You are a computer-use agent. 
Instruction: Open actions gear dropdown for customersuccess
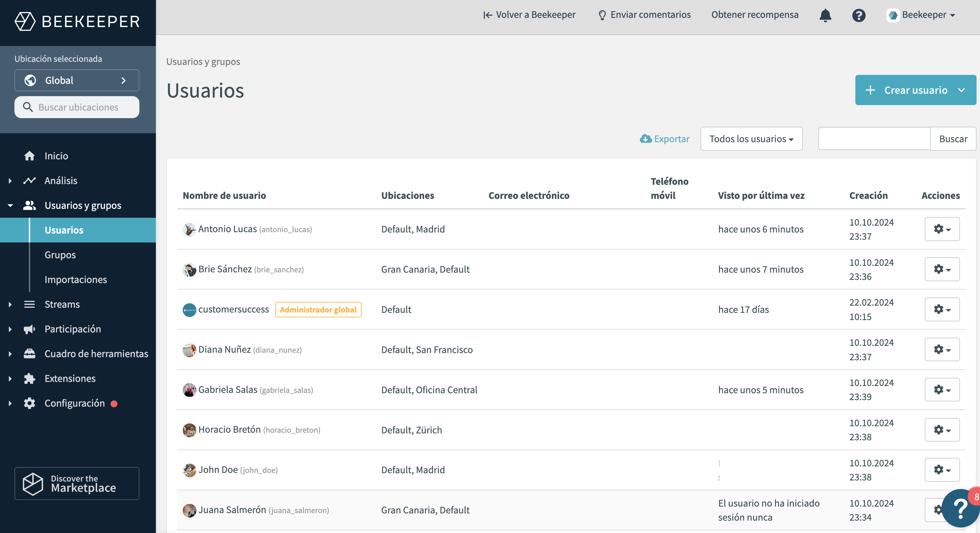point(942,309)
